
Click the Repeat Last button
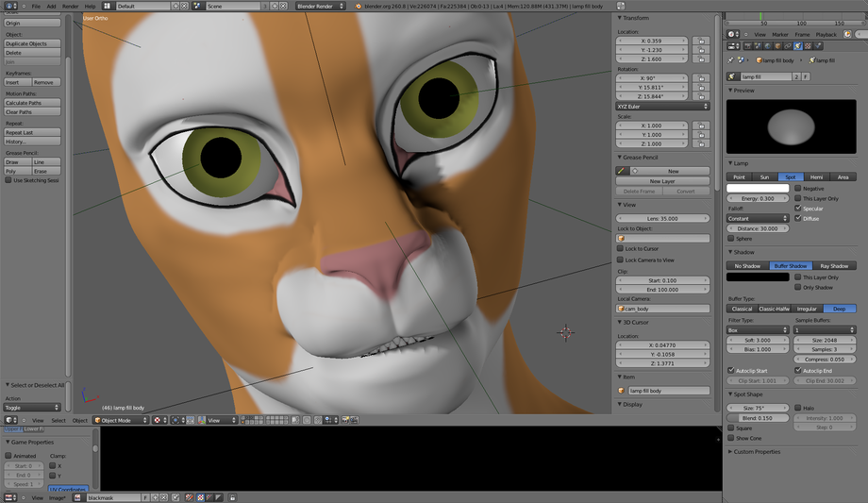(x=32, y=132)
